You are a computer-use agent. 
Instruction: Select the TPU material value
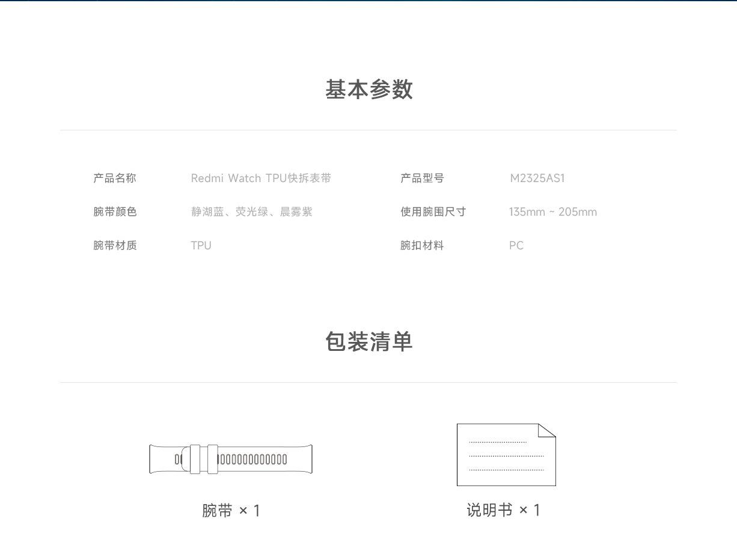click(201, 246)
